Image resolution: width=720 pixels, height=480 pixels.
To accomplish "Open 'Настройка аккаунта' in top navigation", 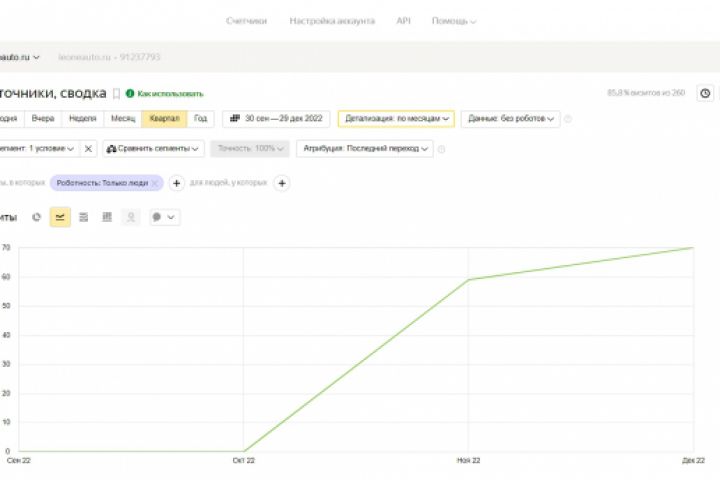I will pyautogui.click(x=332, y=21).
